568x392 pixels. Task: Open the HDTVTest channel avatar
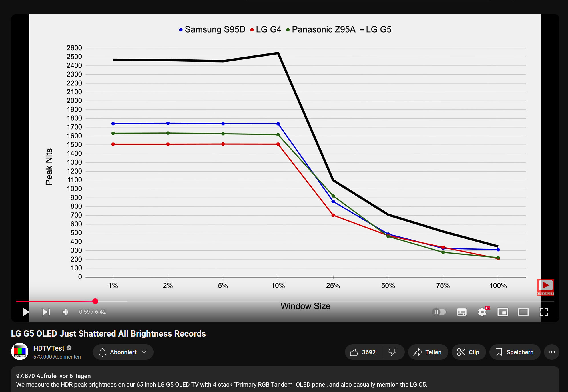[20, 351]
